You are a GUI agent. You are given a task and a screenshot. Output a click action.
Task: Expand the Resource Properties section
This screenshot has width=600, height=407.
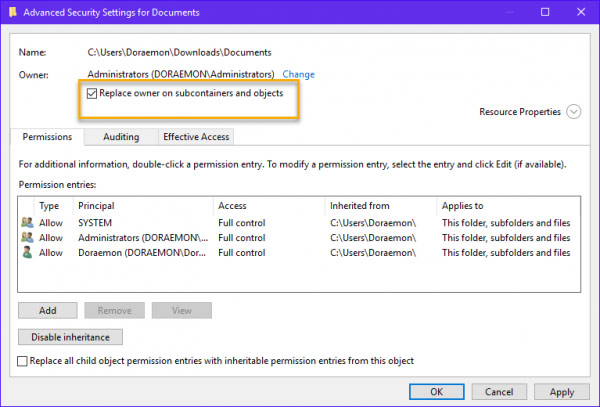(573, 112)
